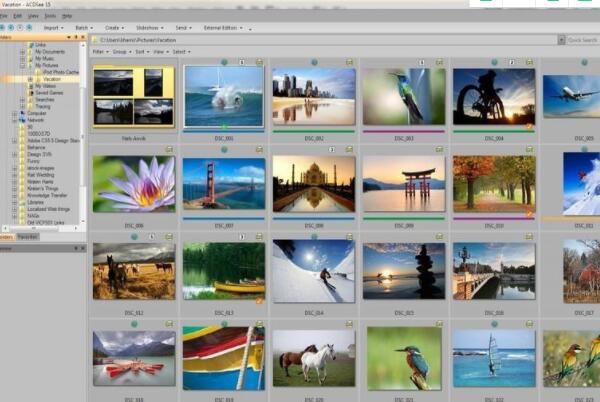Toggle tag marker above the airplane photo
The width and height of the screenshot is (600, 402).
tap(583, 62)
